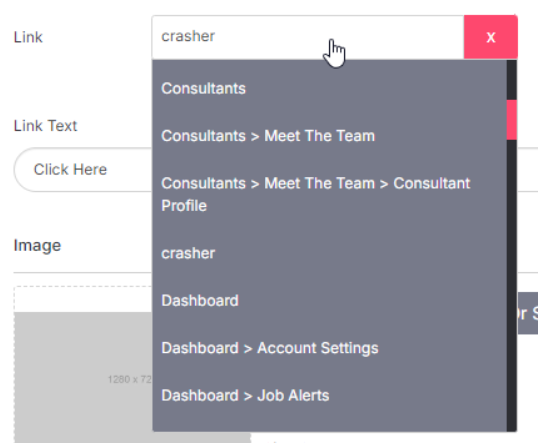Image resolution: width=550 pixels, height=446 pixels.
Task: Clear the Link field with the X button
Action: coord(490,37)
